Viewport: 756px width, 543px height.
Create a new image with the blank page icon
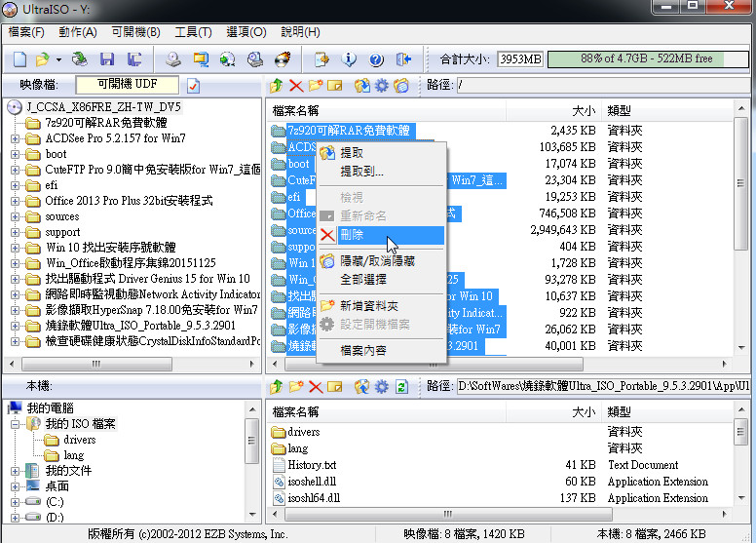pos(19,59)
